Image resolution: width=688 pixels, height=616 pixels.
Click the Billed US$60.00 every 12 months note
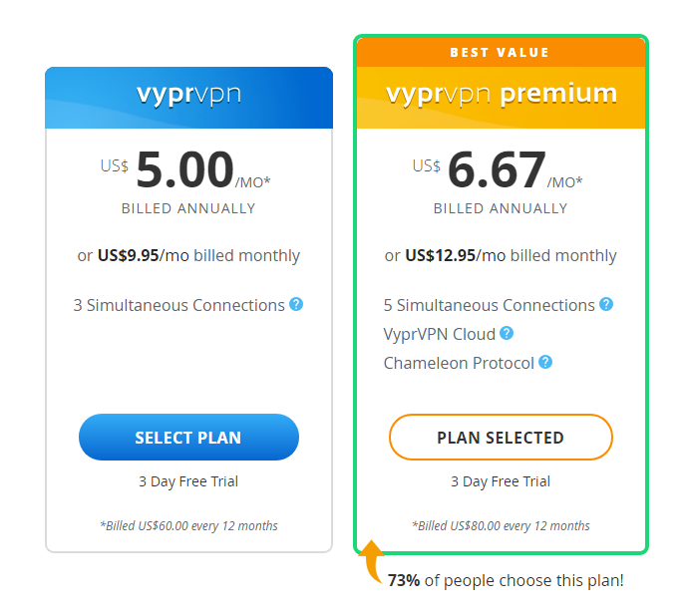[188, 525]
